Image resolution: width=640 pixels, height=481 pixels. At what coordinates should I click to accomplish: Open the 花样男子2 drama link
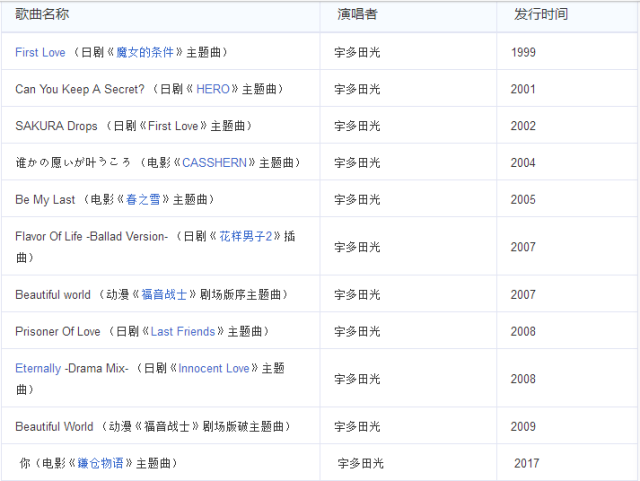click(246, 236)
